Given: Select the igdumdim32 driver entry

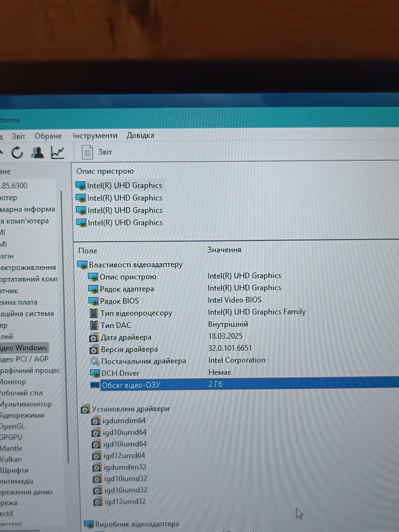Looking at the screenshot, I should tap(125, 467).
